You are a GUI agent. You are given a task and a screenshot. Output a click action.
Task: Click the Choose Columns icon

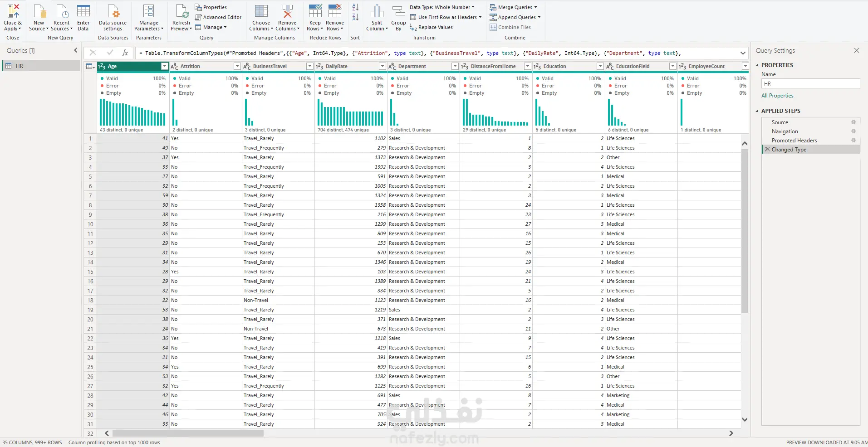tap(261, 11)
